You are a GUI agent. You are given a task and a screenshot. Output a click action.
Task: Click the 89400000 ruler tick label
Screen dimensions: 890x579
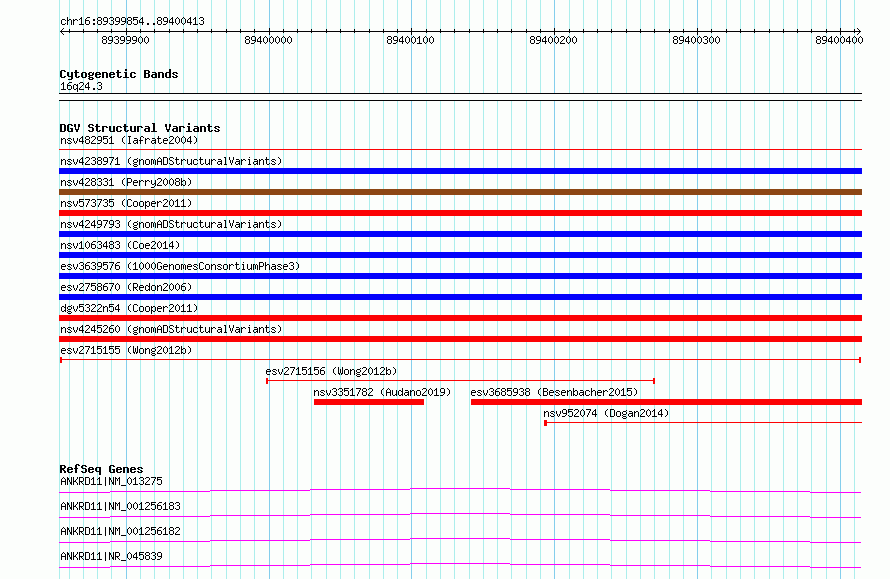(268, 40)
